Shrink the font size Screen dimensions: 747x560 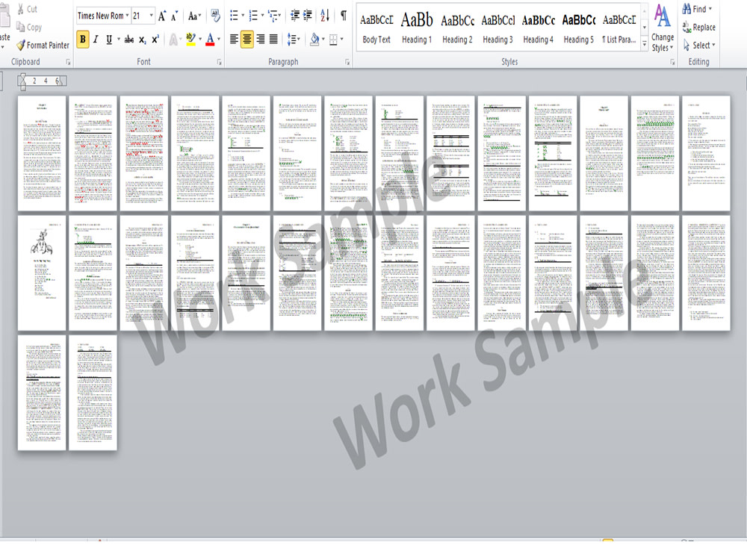[x=174, y=16]
